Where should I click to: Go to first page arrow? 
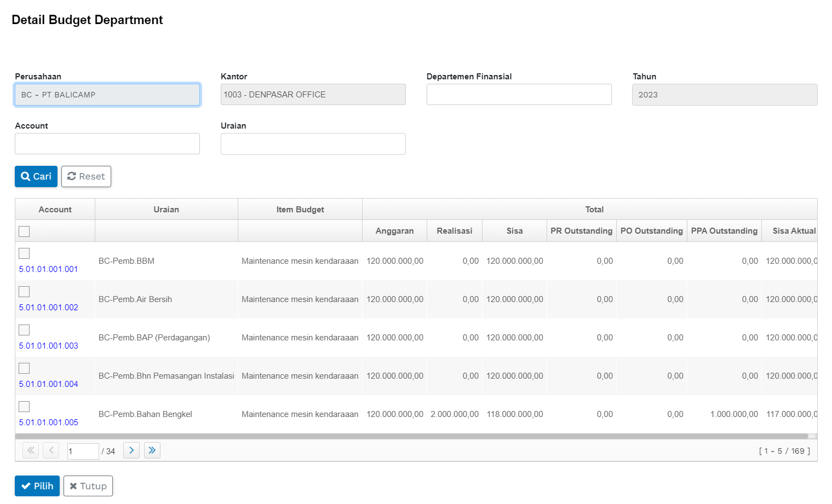coord(31,450)
